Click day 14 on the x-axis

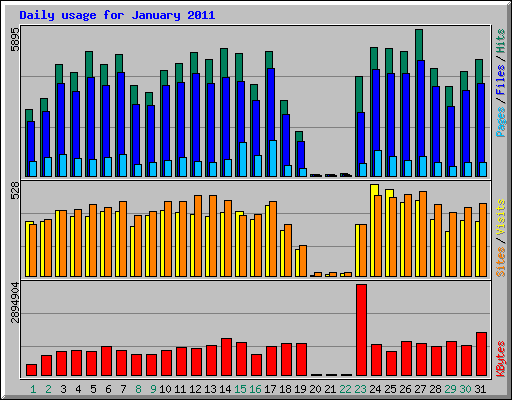click(x=225, y=389)
